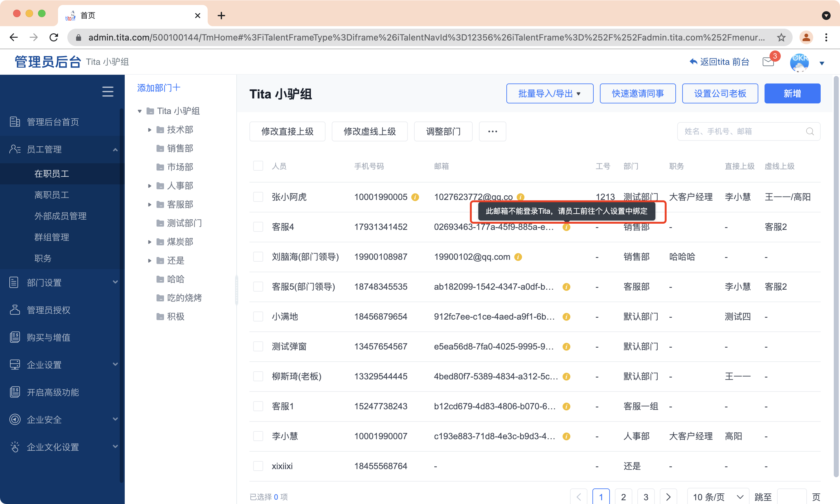Screen dimensions: 840x504
Task: Toggle the select-all header checkbox
Action: [258, 166]
